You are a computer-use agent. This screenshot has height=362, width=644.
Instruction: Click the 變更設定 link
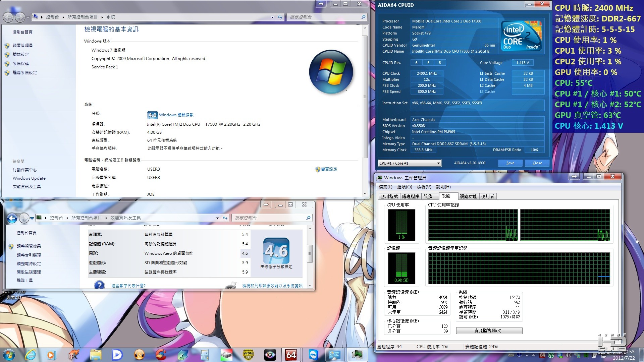click(x=329, y=169)
